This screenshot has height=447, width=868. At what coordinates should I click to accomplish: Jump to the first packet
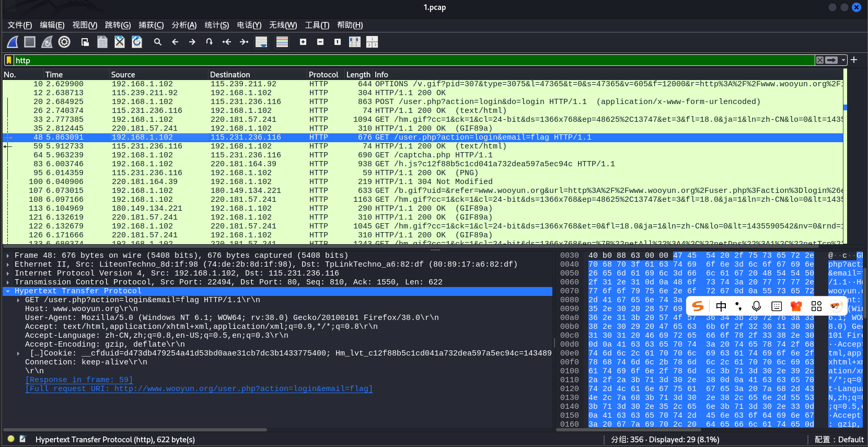[x=227, y=42]
